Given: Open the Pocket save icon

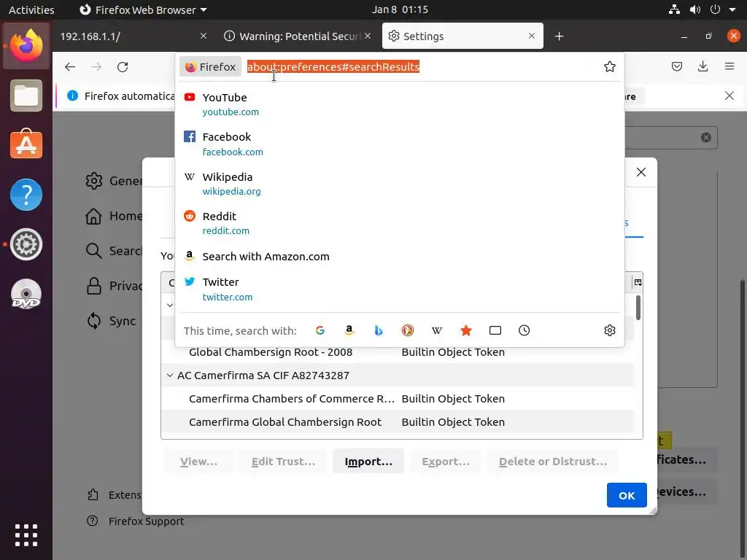Looking at the screenshot, I should tap(676, 66).
